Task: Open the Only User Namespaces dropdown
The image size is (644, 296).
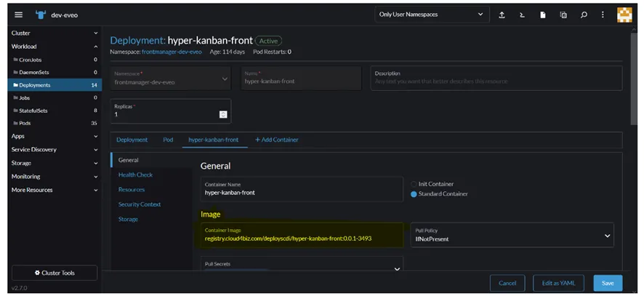Action: click(432, 15)
